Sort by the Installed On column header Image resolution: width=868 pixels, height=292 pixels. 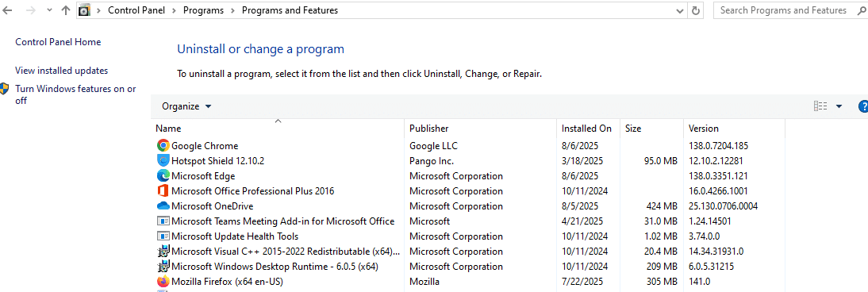(x=589, y=128)
